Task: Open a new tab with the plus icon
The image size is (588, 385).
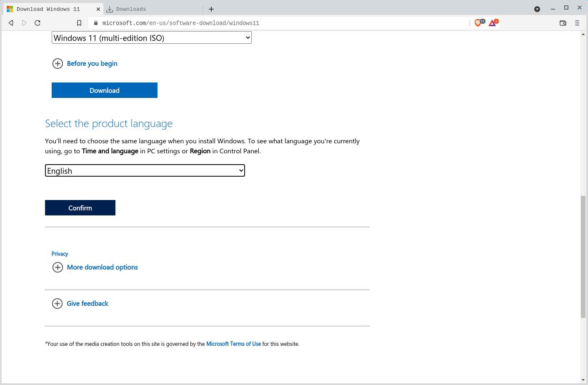Action: tap(211, 9)
